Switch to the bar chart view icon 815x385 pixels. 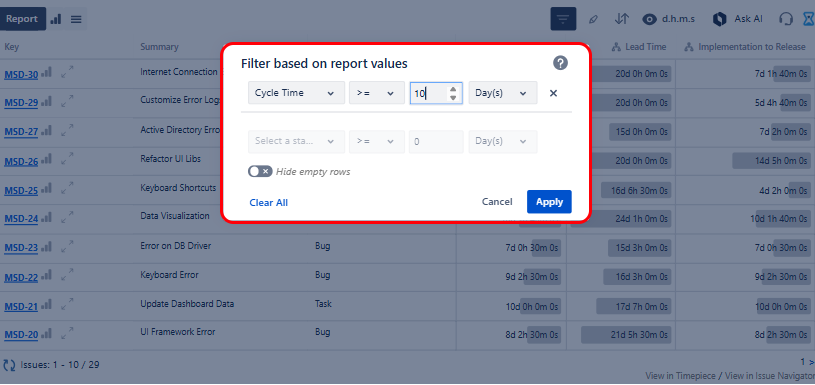56,19
